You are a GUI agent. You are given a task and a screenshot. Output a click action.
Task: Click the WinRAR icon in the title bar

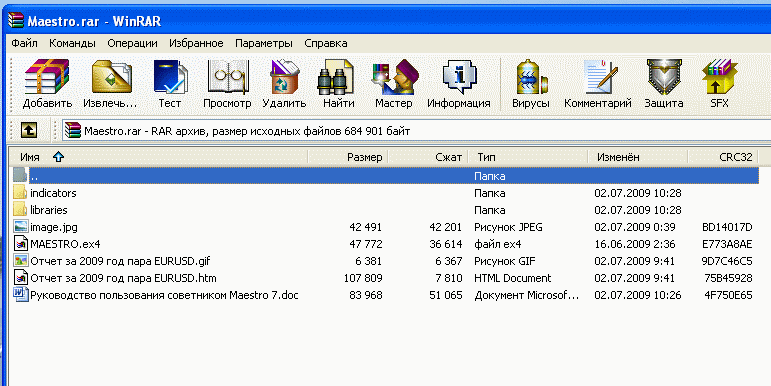[x=16, y=20]
